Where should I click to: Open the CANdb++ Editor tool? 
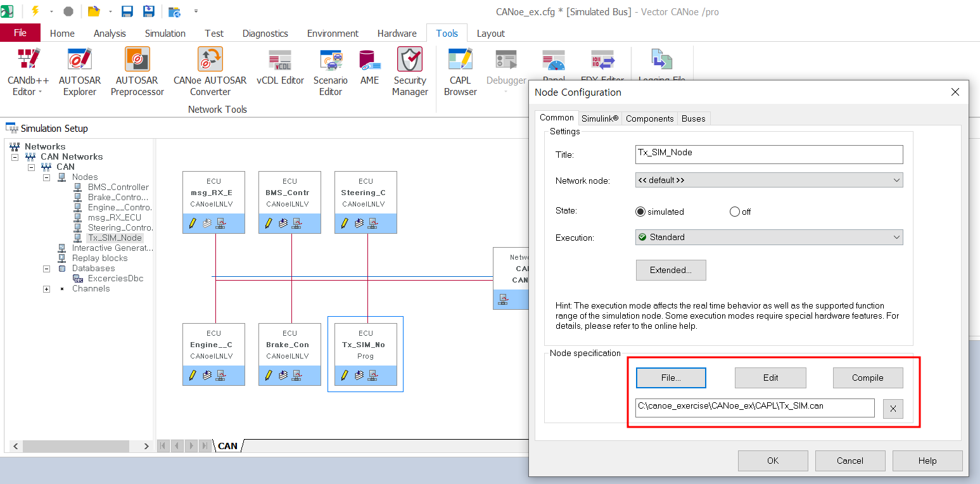click(28, 72)
